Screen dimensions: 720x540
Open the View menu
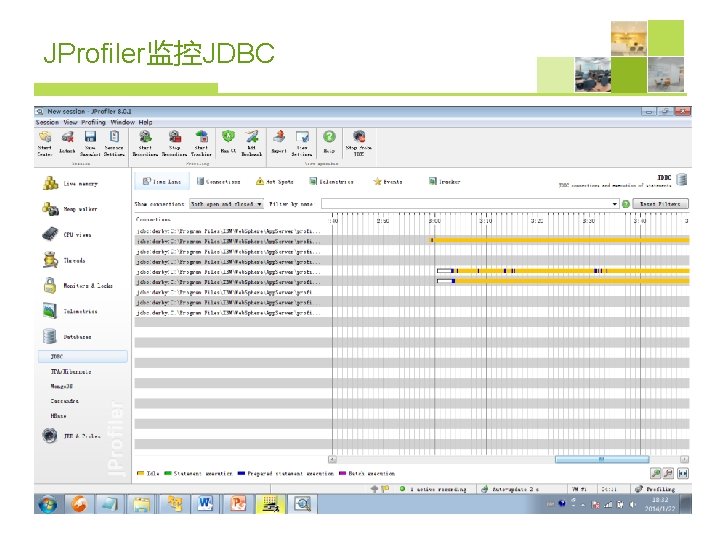[70, 122]
